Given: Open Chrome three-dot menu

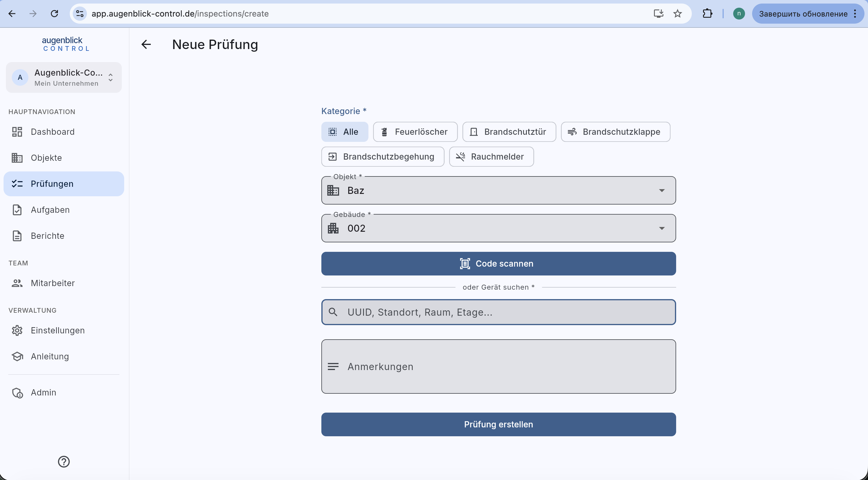Looking at the screenshot, I should (x=856, y=14).
